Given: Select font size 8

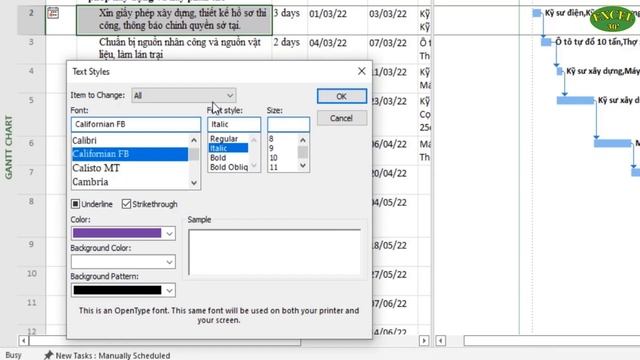Looking at the screenshot, I should (282, 139).
